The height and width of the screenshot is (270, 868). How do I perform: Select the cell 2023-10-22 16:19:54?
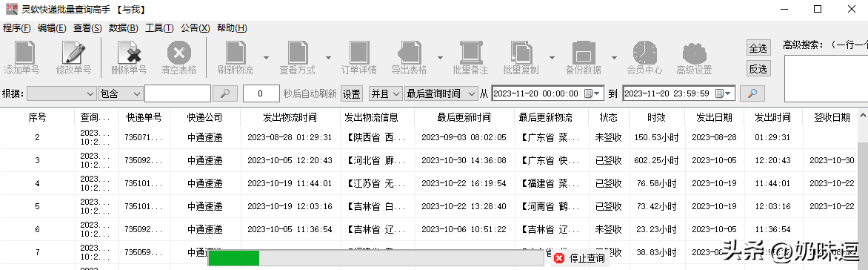464,183
